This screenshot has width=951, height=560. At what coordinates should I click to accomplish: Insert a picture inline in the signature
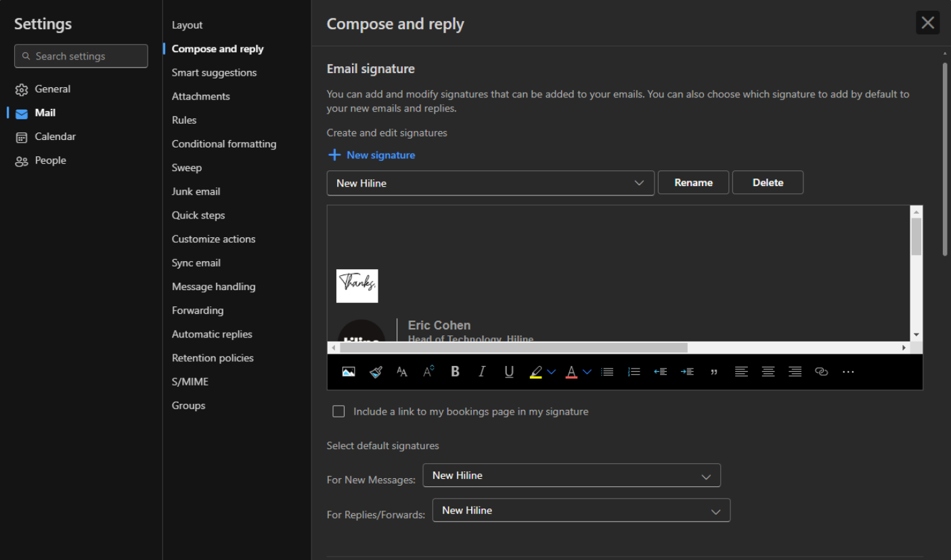pos(349,371)
